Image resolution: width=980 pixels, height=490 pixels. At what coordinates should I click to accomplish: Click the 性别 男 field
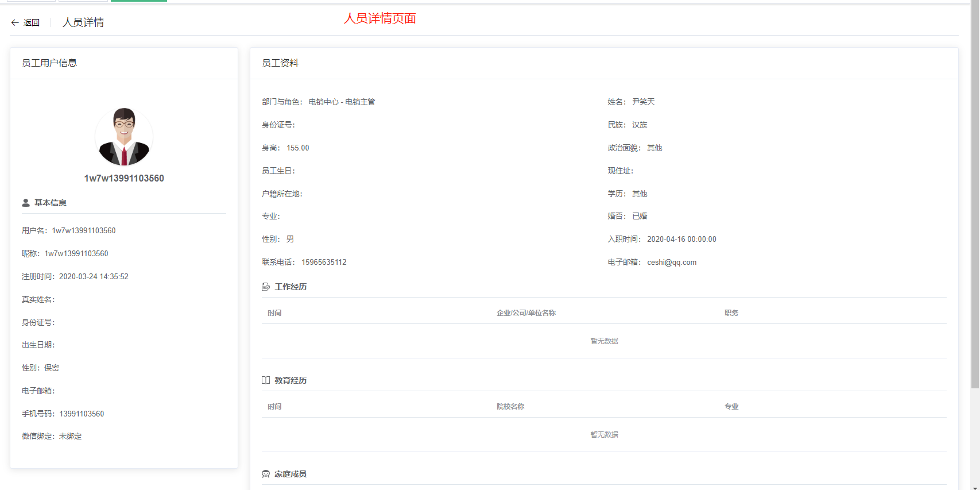[x=278, y=239]
